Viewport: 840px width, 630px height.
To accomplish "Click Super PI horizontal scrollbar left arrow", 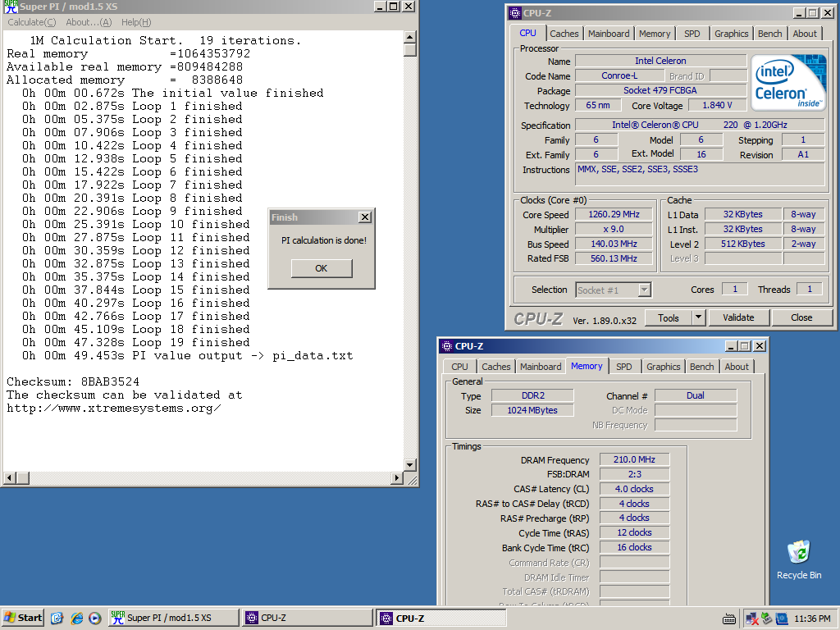I will pos(10,477).
